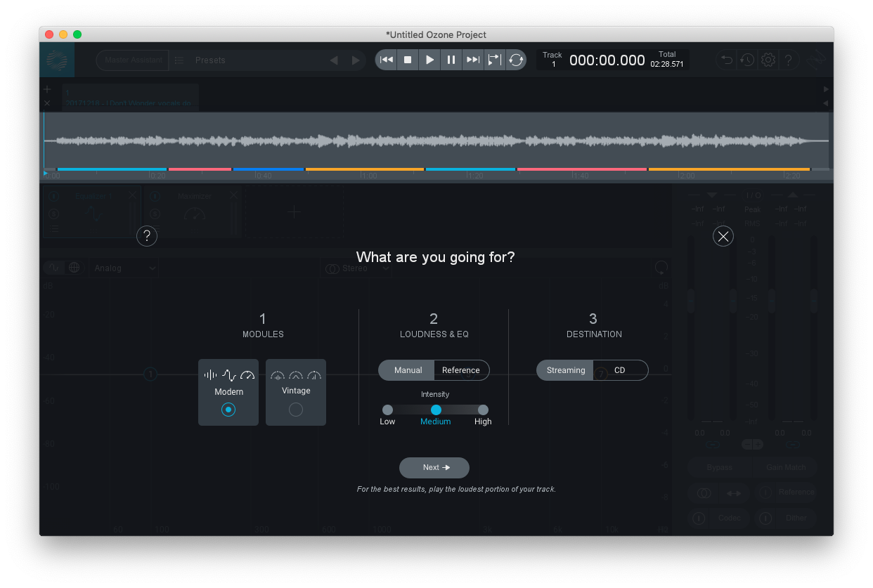Click the input gain link icon

[x=713, y=445]
